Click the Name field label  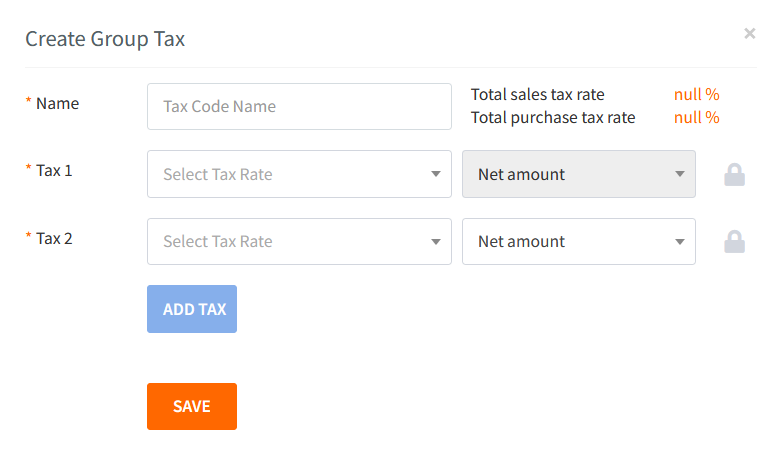pyautogui.click(x=57, y=103)
